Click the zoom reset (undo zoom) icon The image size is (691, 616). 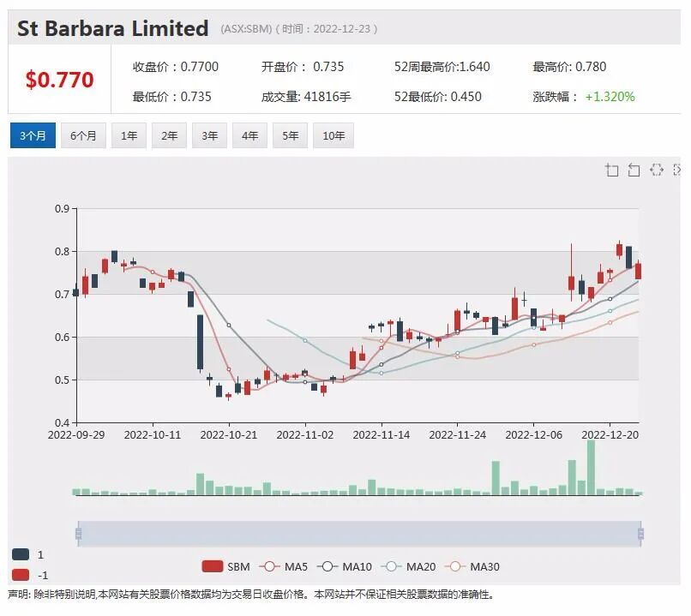point(634,170)
